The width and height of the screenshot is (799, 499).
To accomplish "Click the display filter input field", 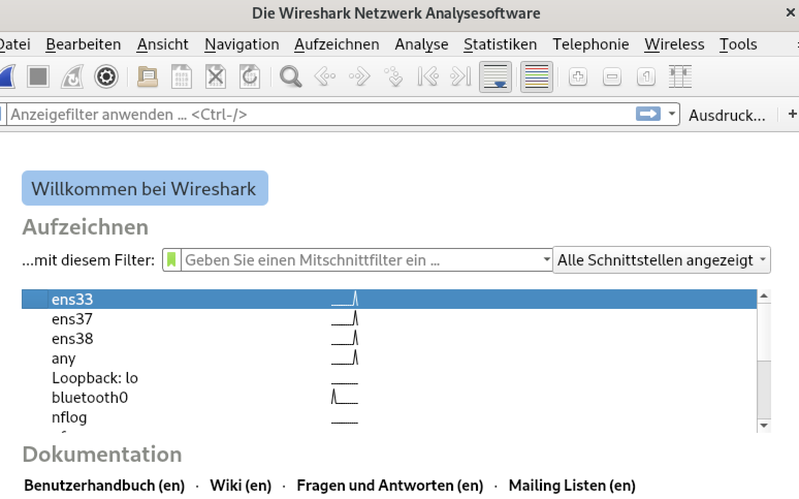I will point(321,114).
